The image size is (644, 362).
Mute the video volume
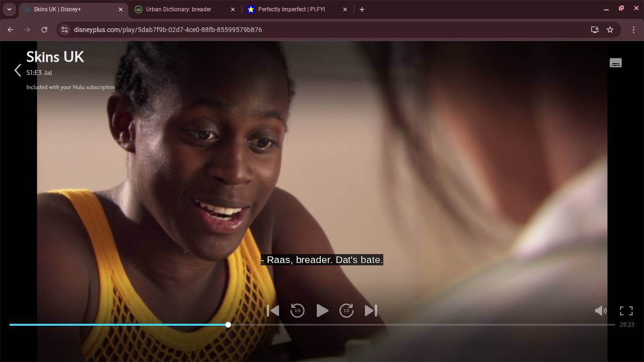point(601,311)
